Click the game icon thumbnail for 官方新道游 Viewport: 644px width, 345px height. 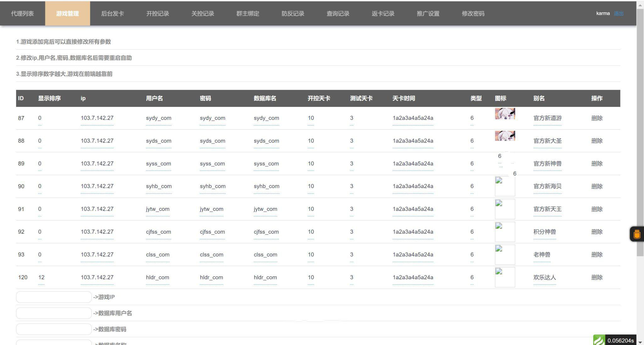505,114
